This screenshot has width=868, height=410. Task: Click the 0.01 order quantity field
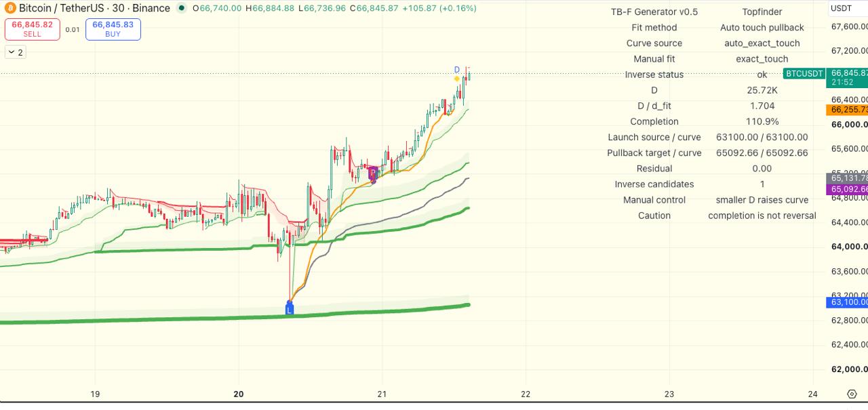[73, 30]
